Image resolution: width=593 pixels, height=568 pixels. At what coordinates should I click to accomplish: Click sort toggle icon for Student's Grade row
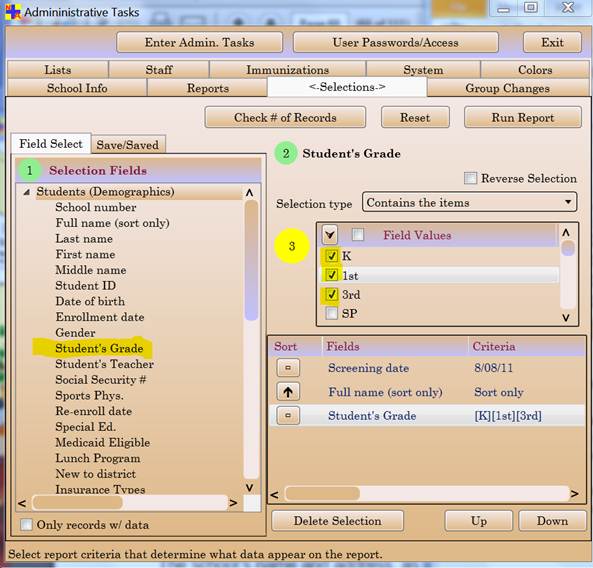288,416
